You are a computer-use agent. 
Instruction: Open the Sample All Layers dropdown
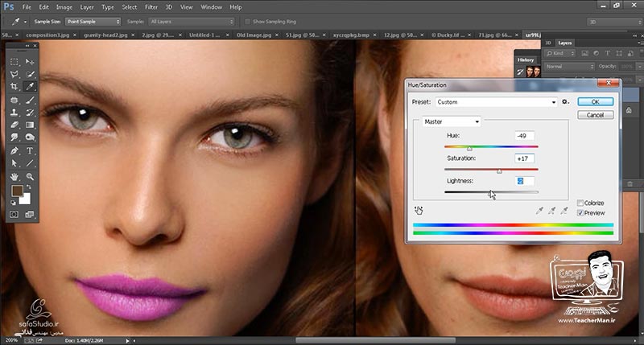click(x=192, y=22)
